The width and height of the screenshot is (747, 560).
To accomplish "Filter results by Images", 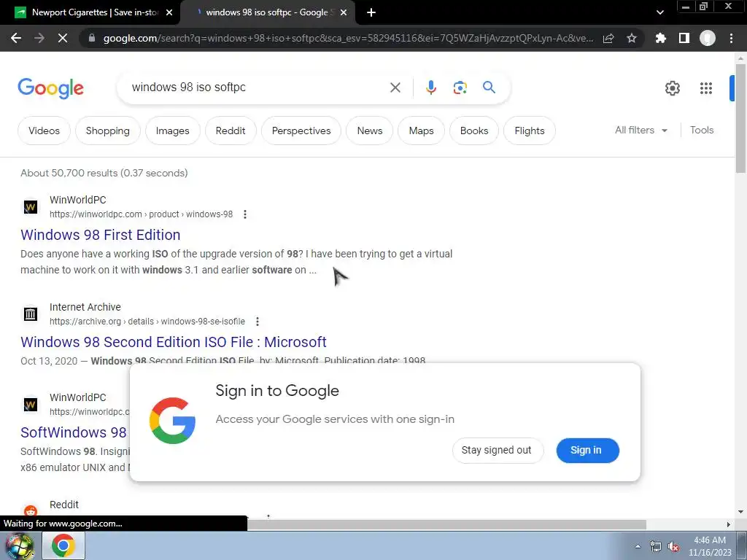I will [172, 131].
